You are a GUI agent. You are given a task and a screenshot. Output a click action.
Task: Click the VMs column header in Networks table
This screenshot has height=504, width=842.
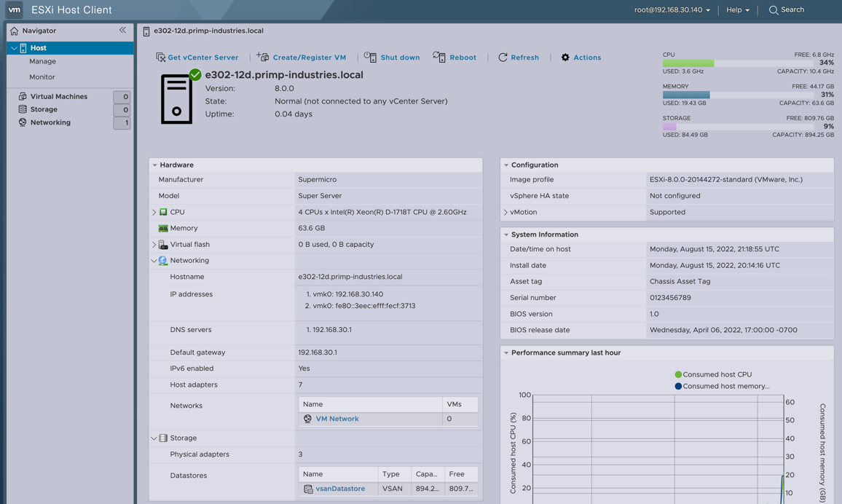click(460, 404)
